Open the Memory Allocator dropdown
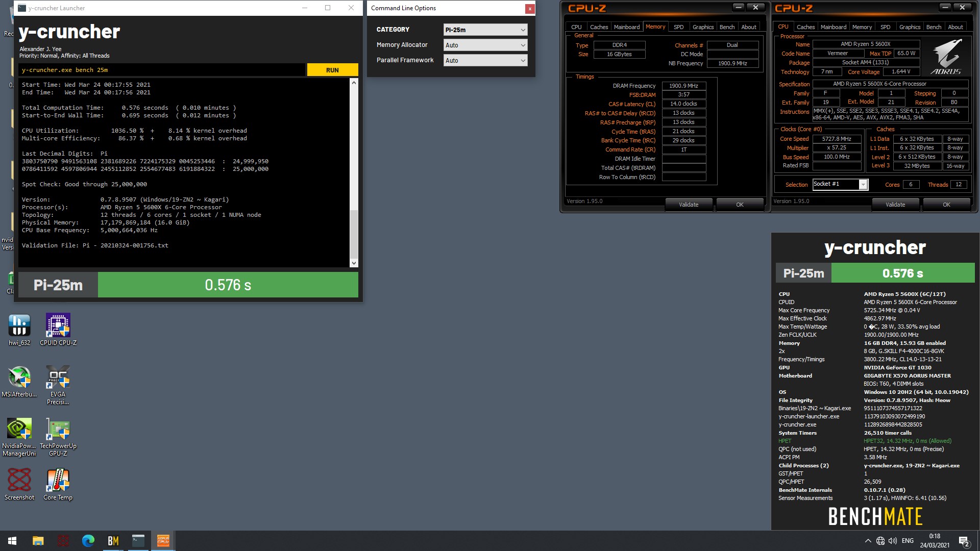Image resolution: width=980 pixels, height=551 pixels. [x=485, y=45]
